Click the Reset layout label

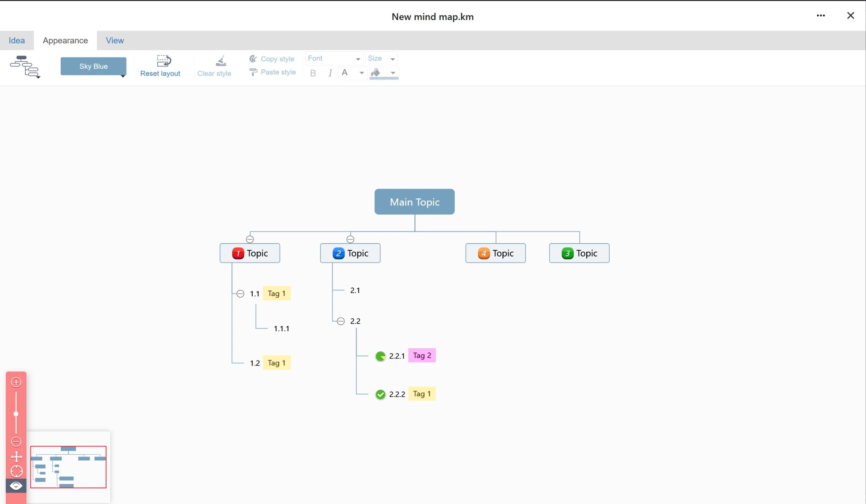160,73
